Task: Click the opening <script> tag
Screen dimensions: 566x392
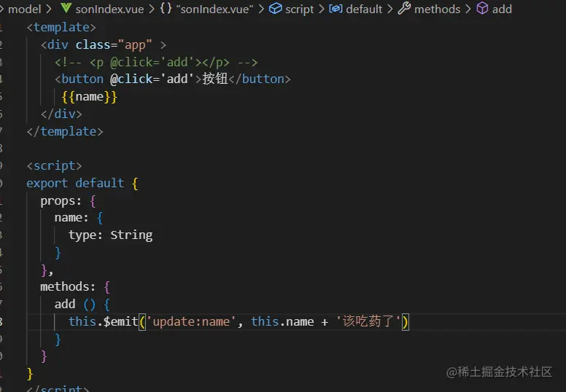Action: pyautogui.click(x=54, y=166)
